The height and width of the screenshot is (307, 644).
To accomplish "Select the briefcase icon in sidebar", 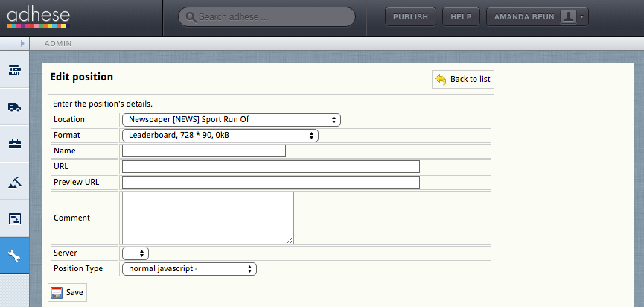I will point(15,144).
